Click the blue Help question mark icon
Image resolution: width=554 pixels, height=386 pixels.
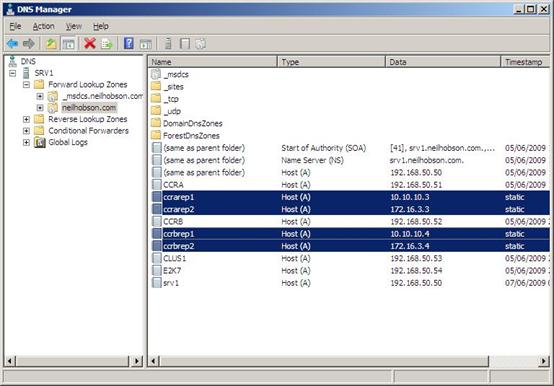129,43
